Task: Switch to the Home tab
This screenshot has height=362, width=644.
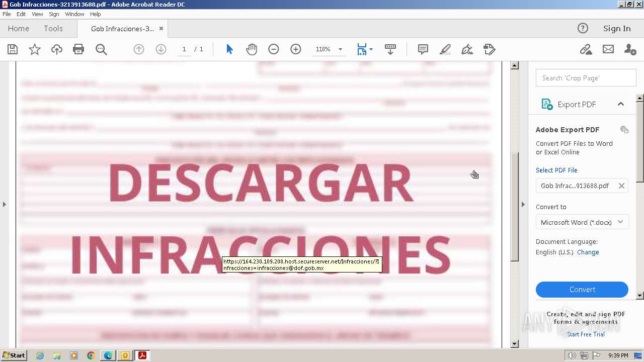Action: click(19, 29)
